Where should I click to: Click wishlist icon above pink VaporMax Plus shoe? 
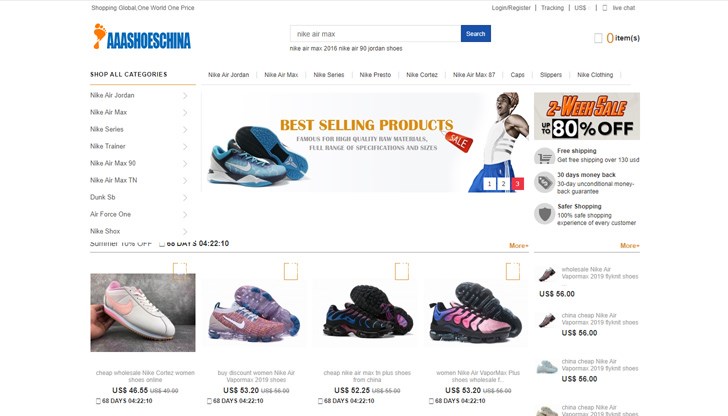pos(513,271)
